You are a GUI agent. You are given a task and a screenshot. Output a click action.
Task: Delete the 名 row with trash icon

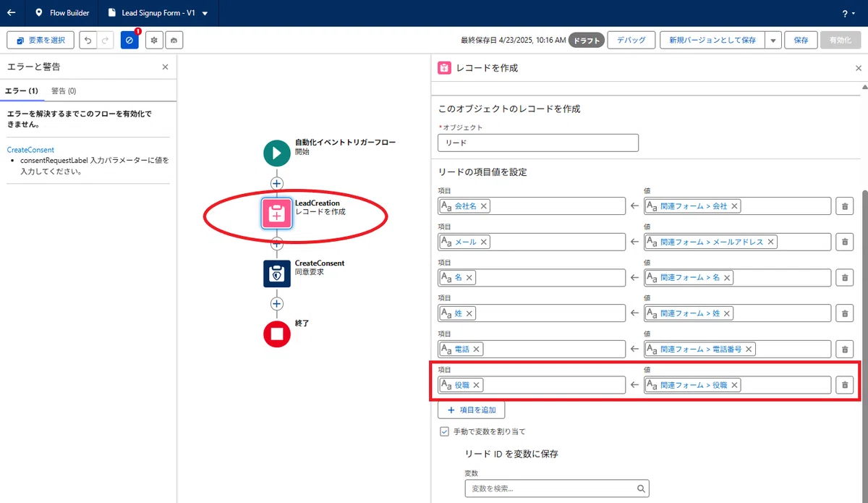point(844,277)
